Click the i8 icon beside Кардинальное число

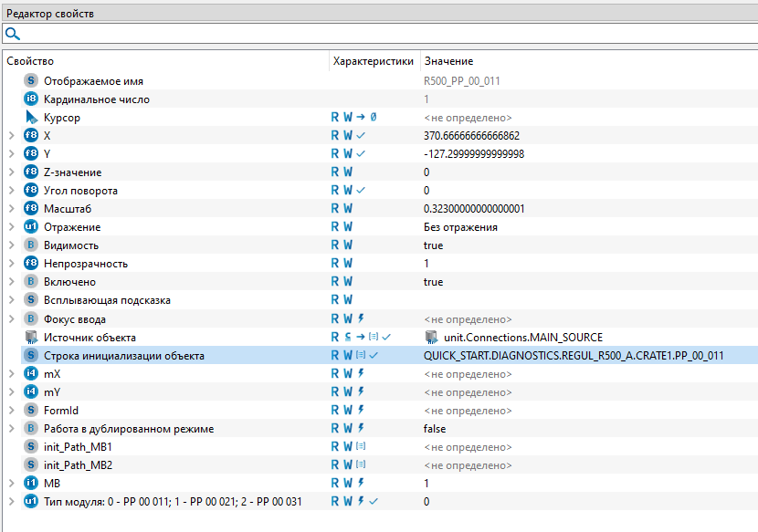tap(31, 99)
